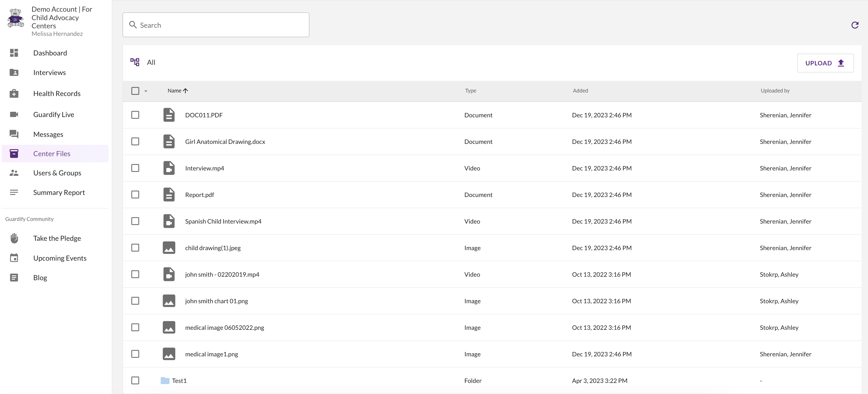Click the Users & Groups people icon
The image size is (868, 394).
click(x=14, y=173)
